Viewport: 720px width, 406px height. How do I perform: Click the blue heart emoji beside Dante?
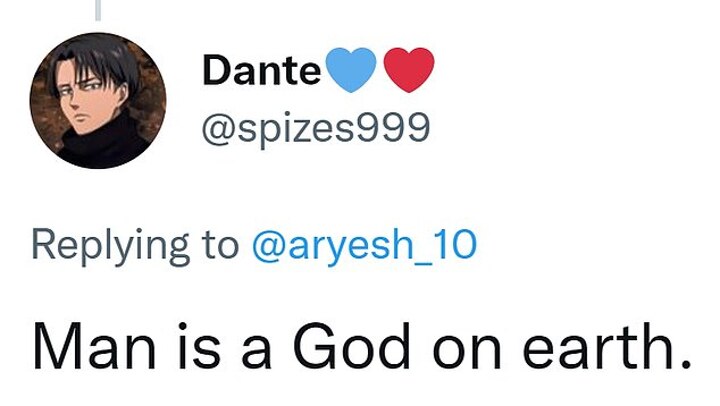coord(351,70)
